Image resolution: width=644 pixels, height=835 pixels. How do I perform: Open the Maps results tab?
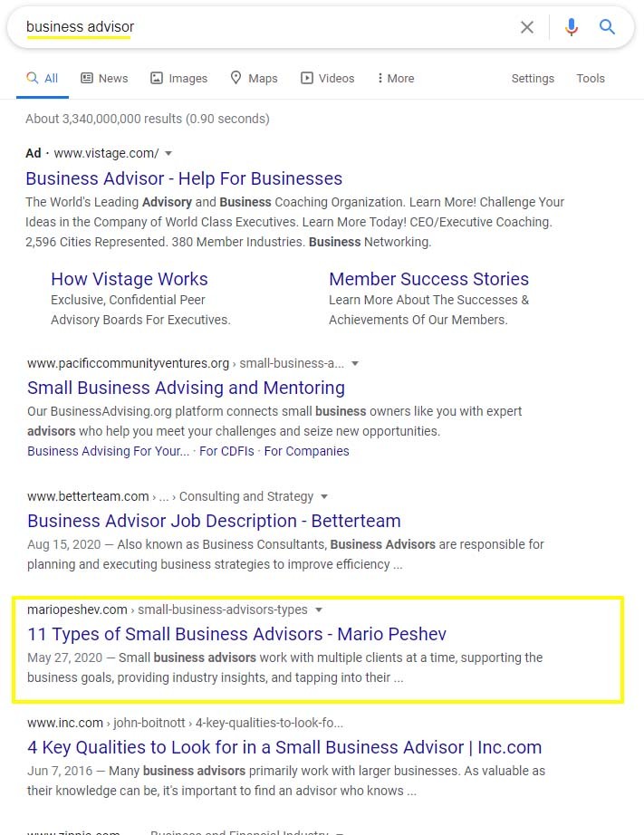point(254,78)
